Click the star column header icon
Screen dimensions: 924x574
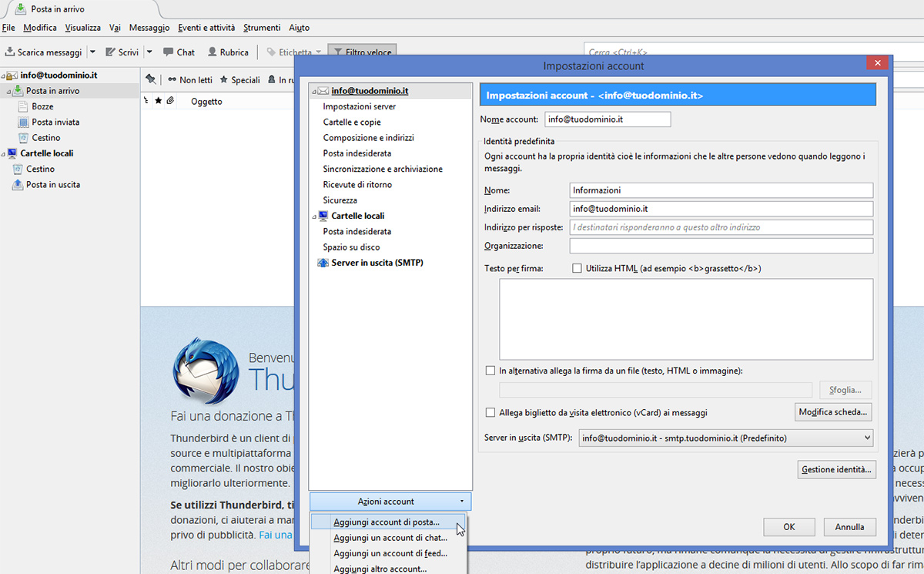tap(158, 101)
